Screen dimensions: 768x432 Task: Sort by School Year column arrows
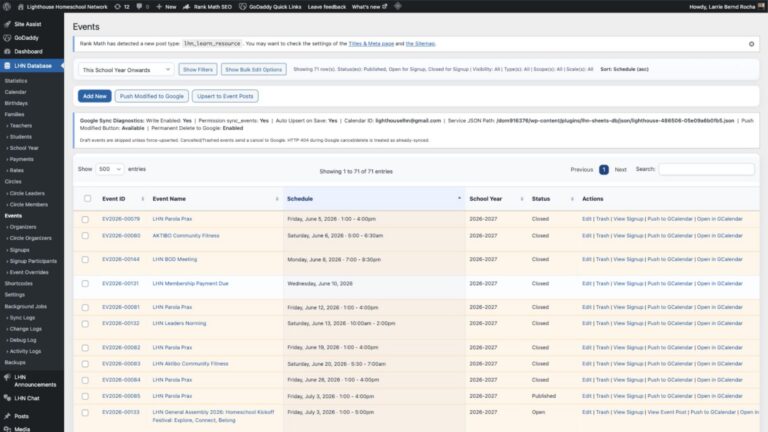click(522, 199)
